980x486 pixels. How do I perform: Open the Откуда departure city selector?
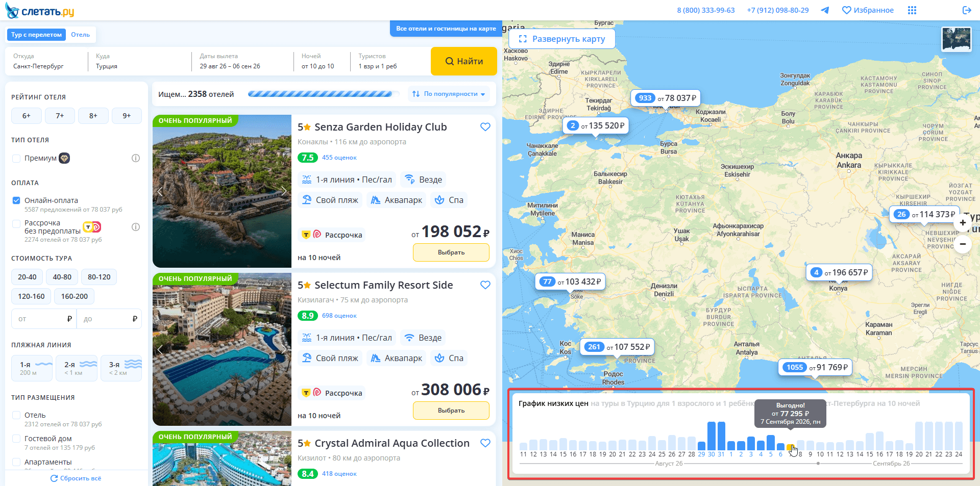point(46,61)
